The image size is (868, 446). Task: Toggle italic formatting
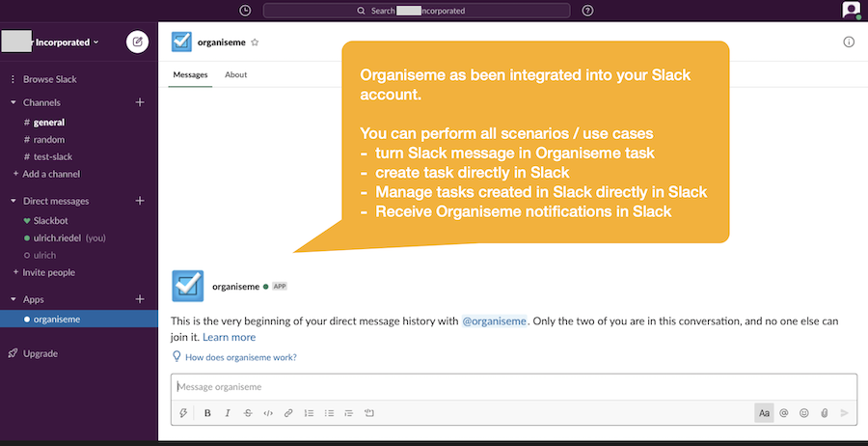(x=227, y=413)
